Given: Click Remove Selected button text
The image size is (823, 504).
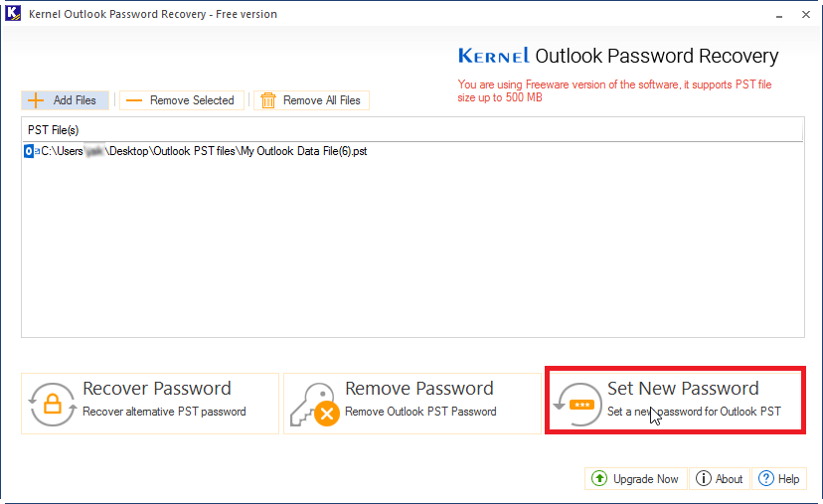Looking at the screenshot, I should (192, 100).
